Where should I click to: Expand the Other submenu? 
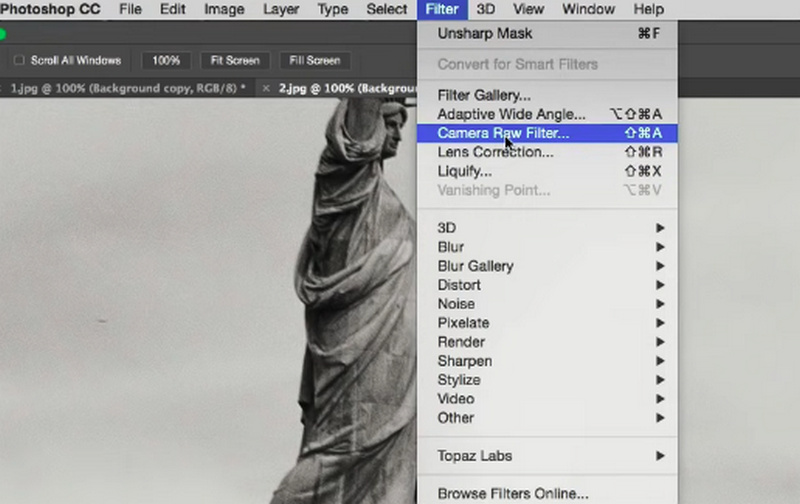tap(547, 418)
